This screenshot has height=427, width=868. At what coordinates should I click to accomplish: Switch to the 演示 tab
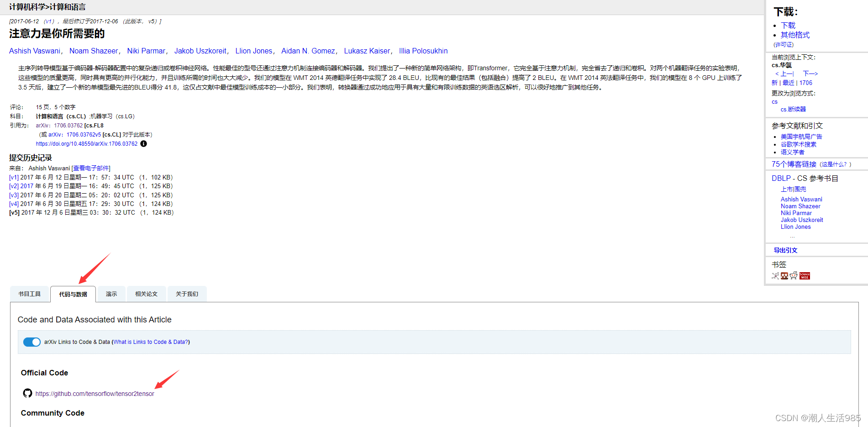(x=111, y=294)
